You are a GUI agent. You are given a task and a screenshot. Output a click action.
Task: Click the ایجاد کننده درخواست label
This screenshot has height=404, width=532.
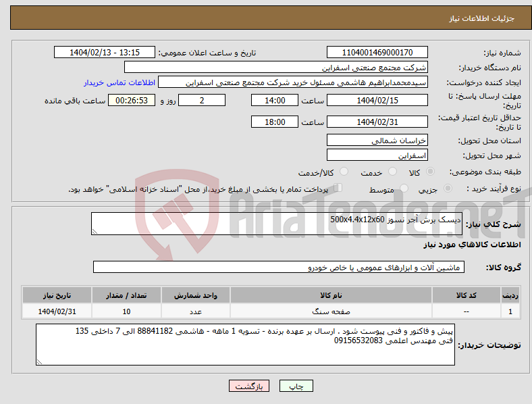pyautogui.click(x=483, y=83)
